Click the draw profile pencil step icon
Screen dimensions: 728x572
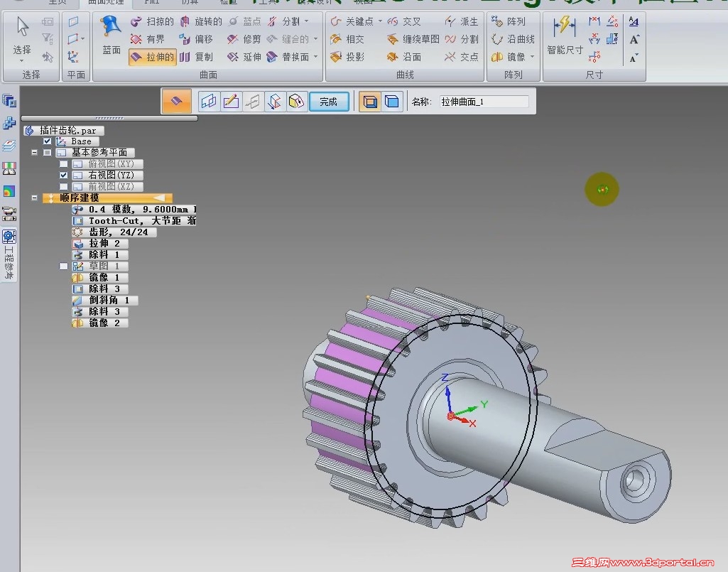click(x=231, y=102)
